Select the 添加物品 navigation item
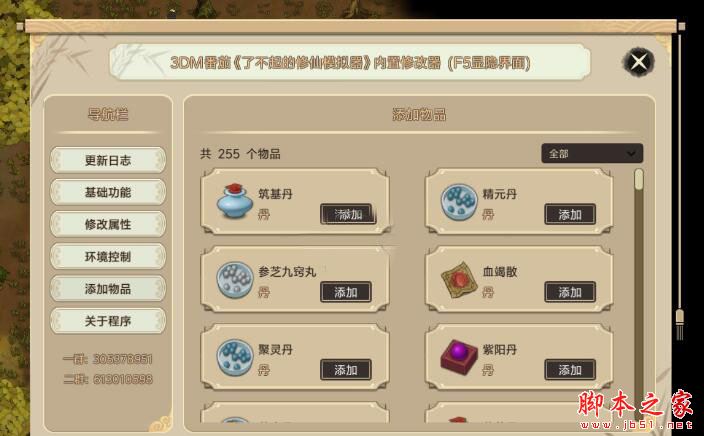The width and height of the screenshot is (704, 436). click(x=108, y=288)
